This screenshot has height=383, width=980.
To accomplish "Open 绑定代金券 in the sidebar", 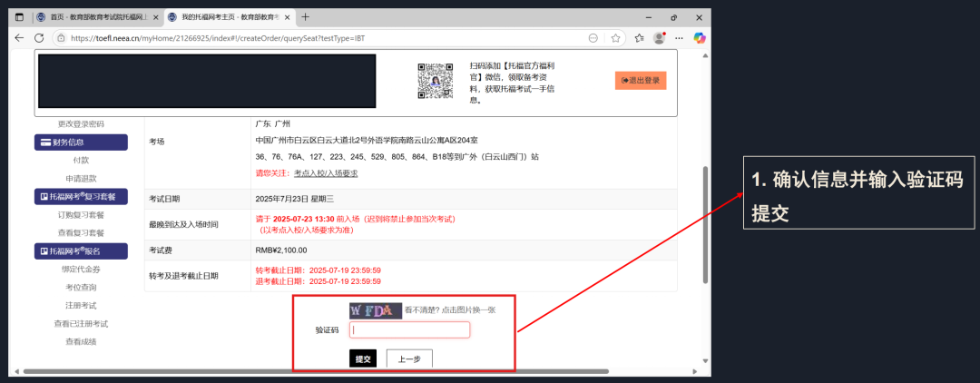I will point(82,270).
